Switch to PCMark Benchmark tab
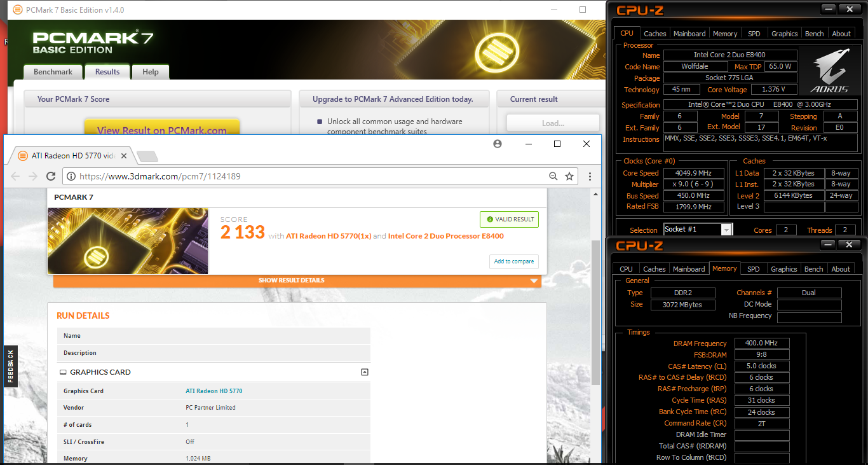 (x=53, y=72)
